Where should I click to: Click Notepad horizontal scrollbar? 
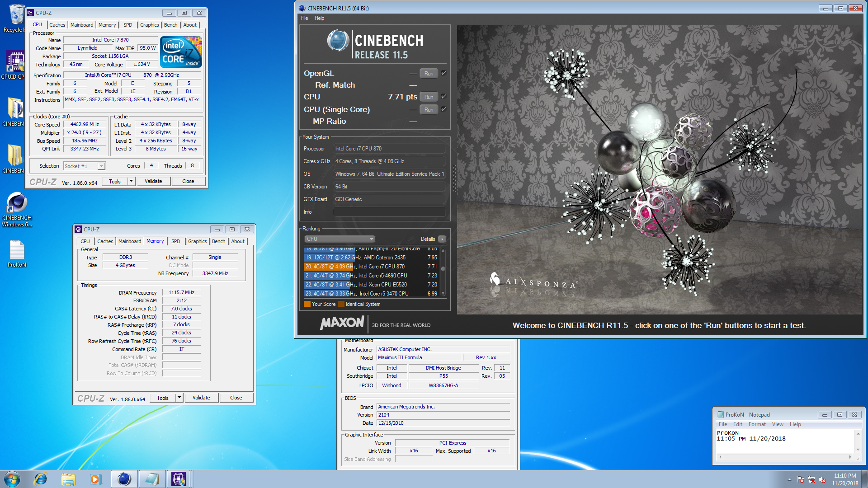[x=784, y=457]
